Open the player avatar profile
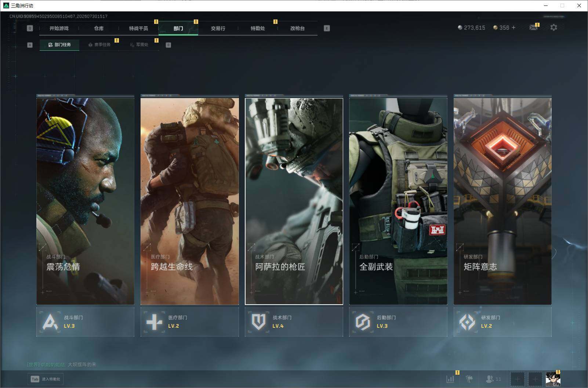The height and width of the screenshot is (388, 588). click(553, 379)
